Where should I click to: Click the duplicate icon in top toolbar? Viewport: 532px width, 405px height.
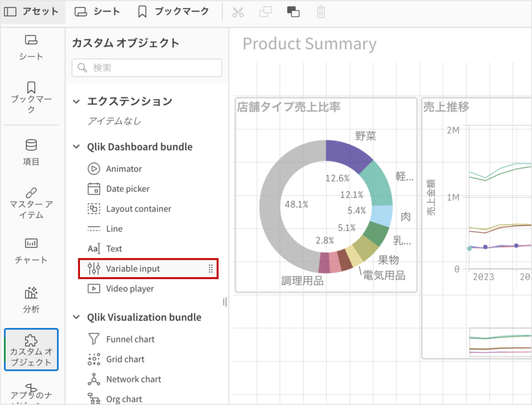click(x=265, y=12)
